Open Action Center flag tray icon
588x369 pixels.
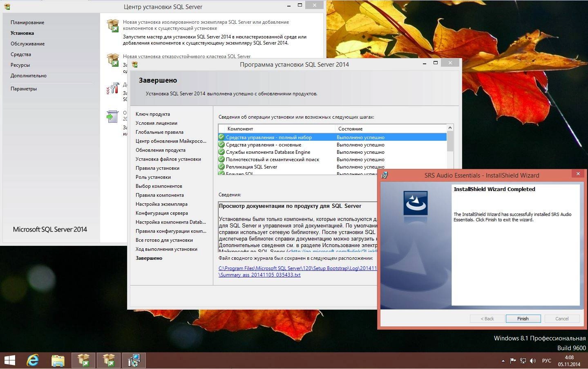point(513,361)
